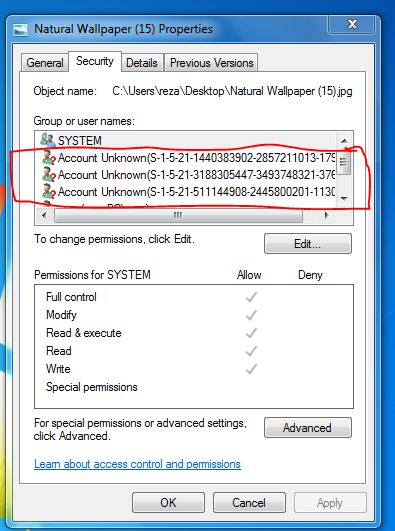Select the SYSTEM group icon
Screen dimensions: 395x531
pos(48,140)
